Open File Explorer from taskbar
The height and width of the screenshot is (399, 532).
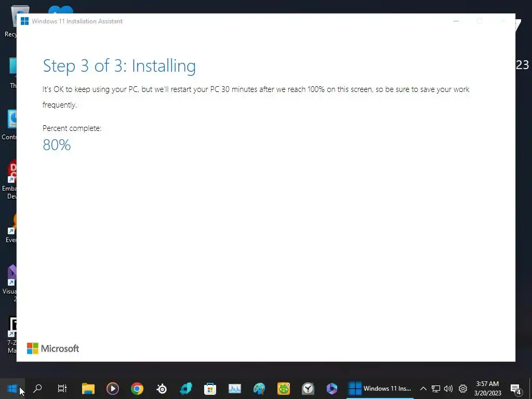pyautogui.click(x=88, y=389)
